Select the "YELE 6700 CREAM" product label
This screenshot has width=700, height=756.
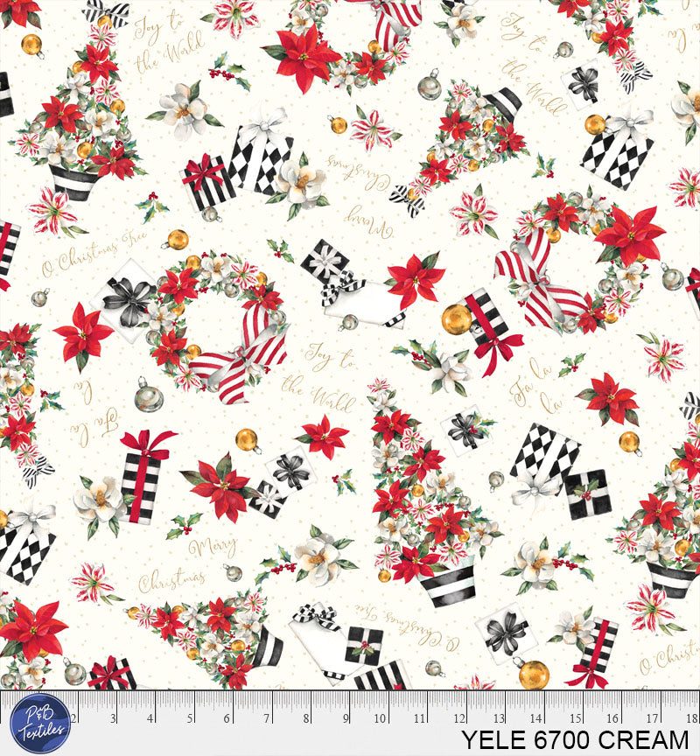(x=575, y=740)
